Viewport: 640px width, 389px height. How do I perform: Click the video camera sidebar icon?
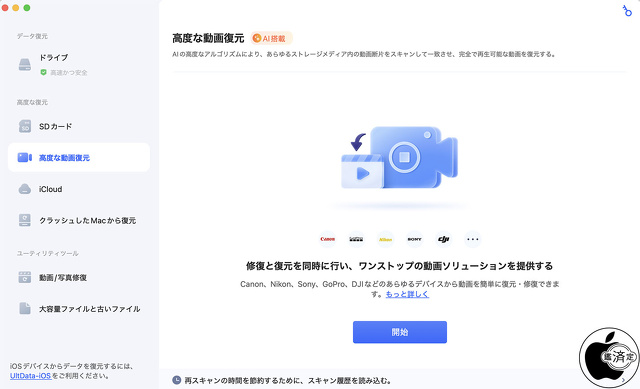coord(25,157)
